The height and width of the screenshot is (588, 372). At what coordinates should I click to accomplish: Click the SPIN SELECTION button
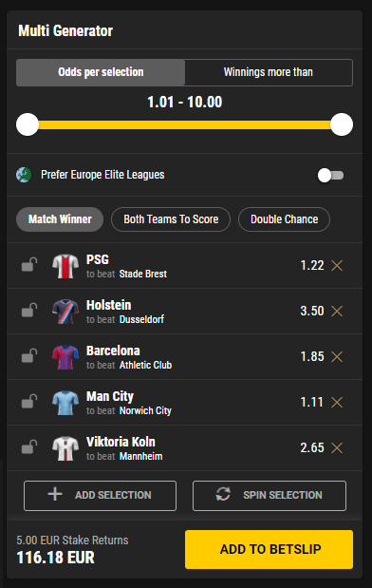point(270,496)
